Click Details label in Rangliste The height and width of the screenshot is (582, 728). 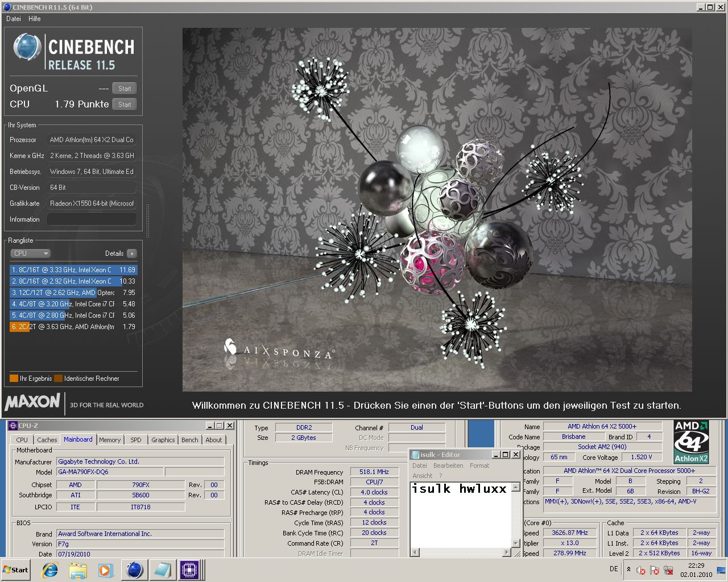coord(114,253)
